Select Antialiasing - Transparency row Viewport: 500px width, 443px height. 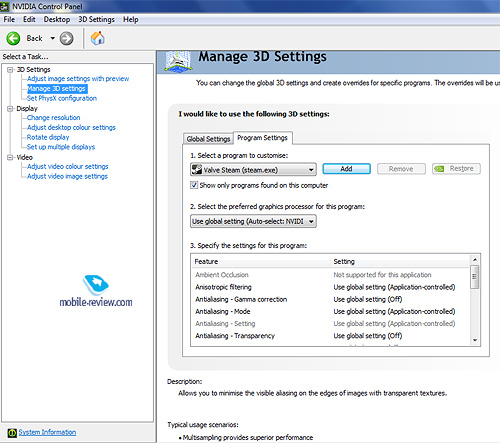click(330, 336)
